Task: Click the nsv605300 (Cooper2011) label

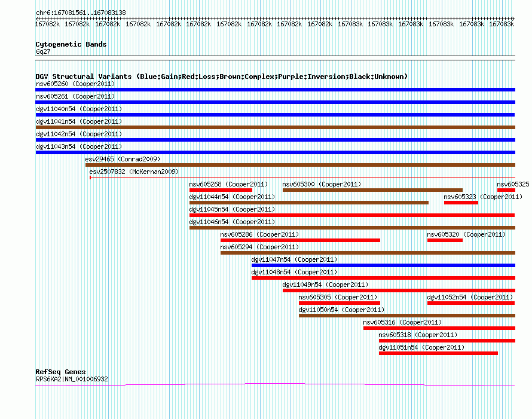Action: pos(322,184)
